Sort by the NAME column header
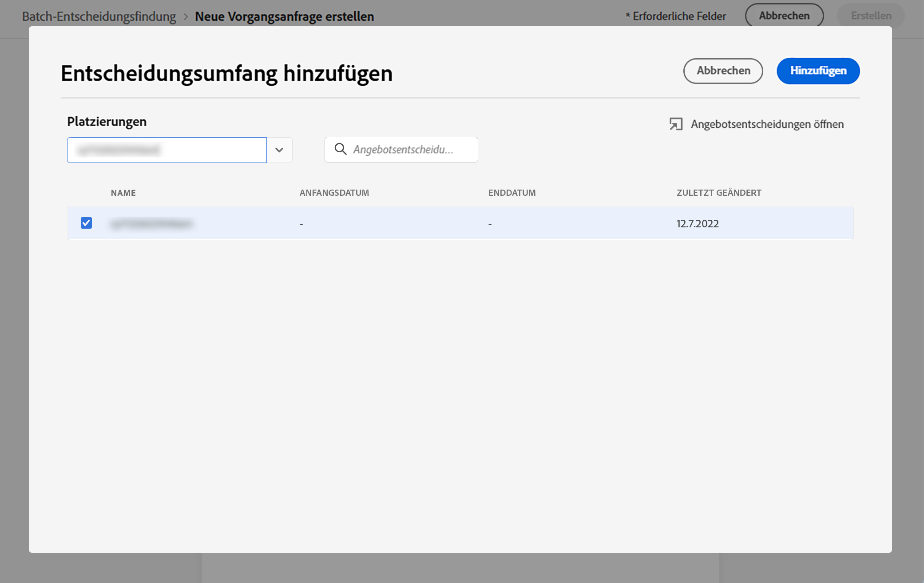 [x=123, y=193]
